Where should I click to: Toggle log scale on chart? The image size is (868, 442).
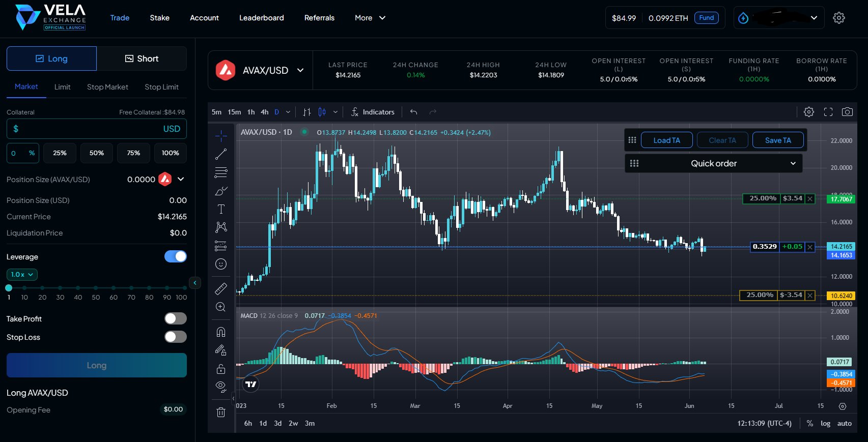click(825, 423)
